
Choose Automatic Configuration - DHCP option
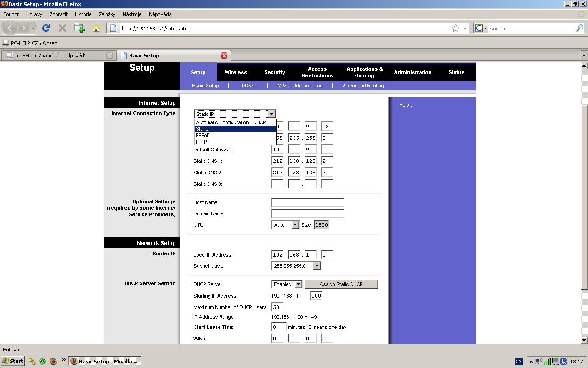tap(231, 122)
